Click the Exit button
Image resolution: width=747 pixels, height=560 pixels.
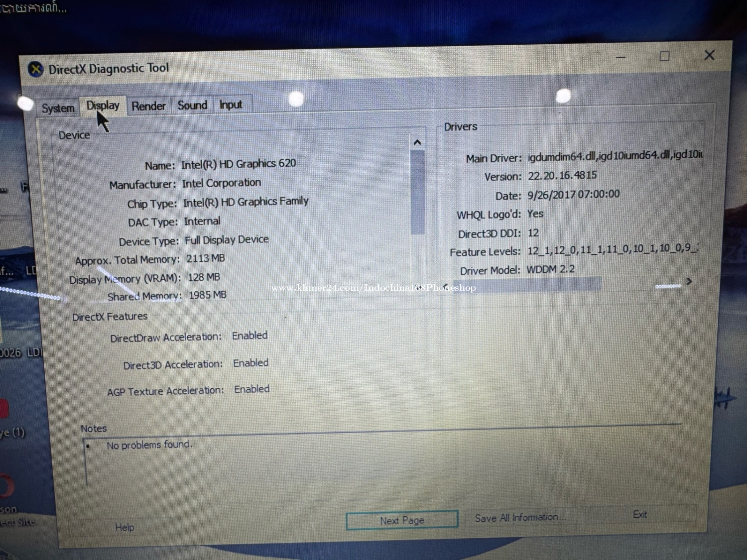pyautogui.click(x=640, y=515)
